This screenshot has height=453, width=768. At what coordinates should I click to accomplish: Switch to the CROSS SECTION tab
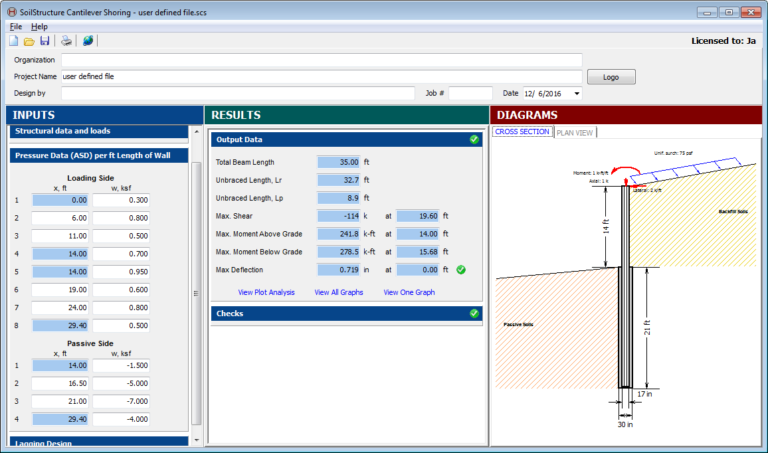pyautogui.click(x=522, y=132)
